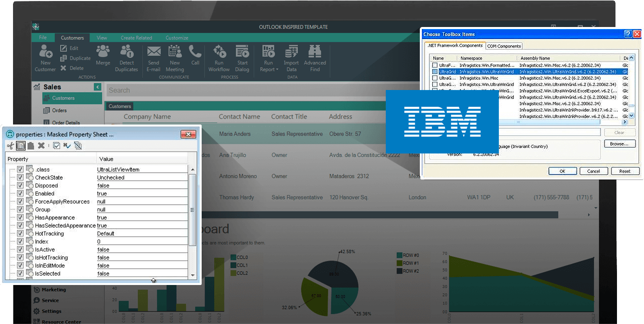Click the list view icon in the property sheet toolbar
Viewport: 644px width, 324px height.
pos(21,145)
